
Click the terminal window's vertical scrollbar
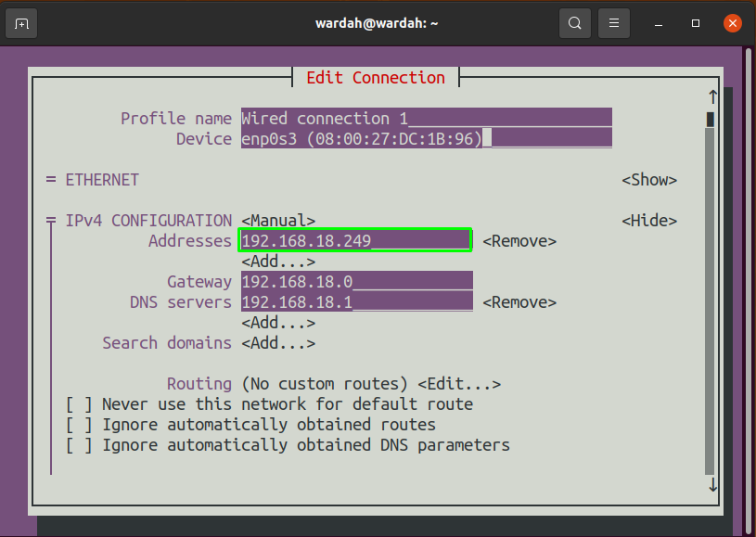pos(748,291)
